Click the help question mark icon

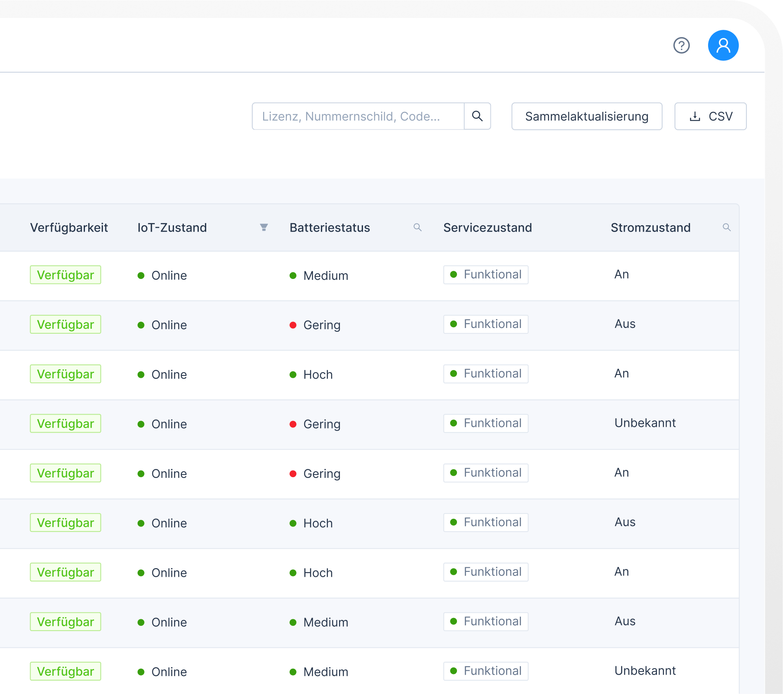pyautogui.click(x=681, y=45)
